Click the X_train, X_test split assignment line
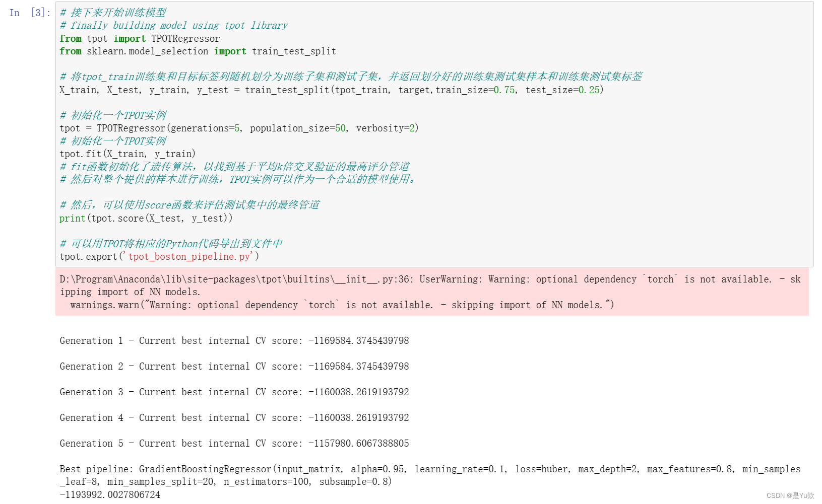Screen dimensions: 822x504 click(331, 90)
